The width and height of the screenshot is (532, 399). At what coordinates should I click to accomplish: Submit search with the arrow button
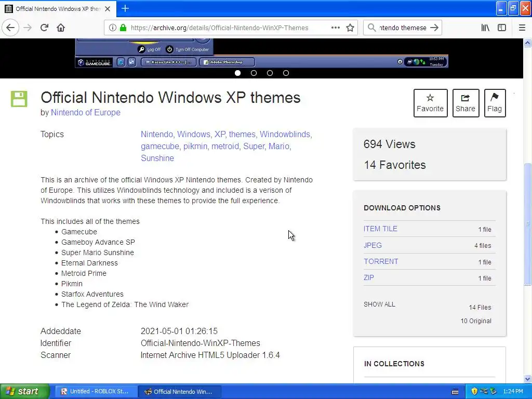pos(434,28)
